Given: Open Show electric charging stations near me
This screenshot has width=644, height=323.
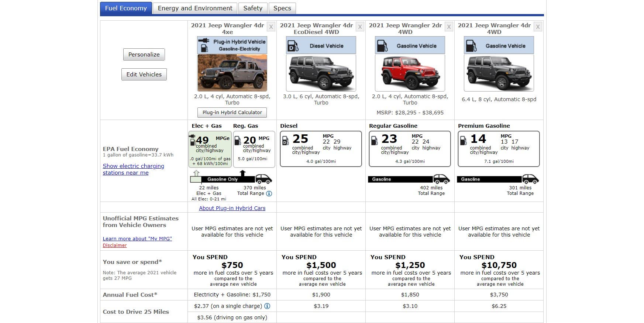Looking at the screenshot, I should pyautogui.click(x=133, y=169).
